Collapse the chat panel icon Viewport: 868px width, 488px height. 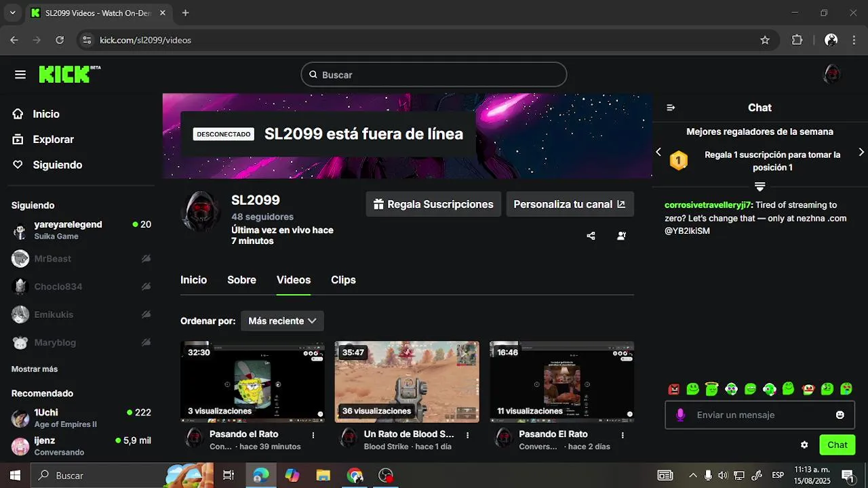point(671,108)
